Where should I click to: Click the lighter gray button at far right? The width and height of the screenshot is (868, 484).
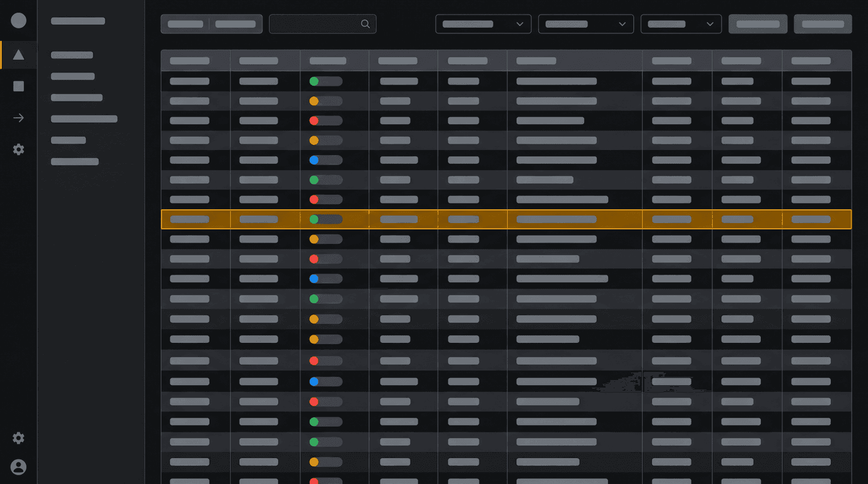pos(823,24)
